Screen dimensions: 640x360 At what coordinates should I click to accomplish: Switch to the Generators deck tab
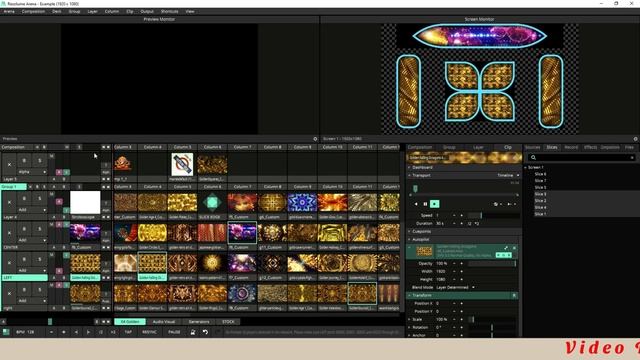pyautogui.click(x=199, y=322)
